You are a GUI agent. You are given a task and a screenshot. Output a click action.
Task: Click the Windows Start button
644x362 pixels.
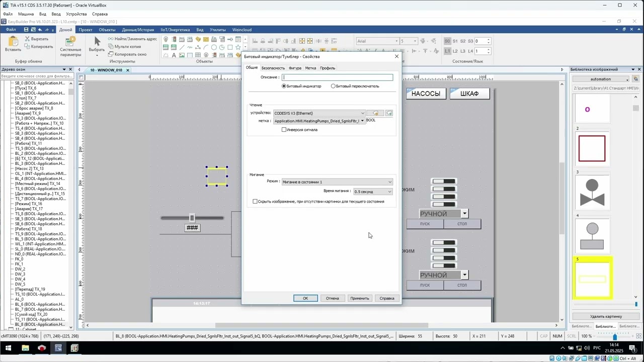[9, 348]
